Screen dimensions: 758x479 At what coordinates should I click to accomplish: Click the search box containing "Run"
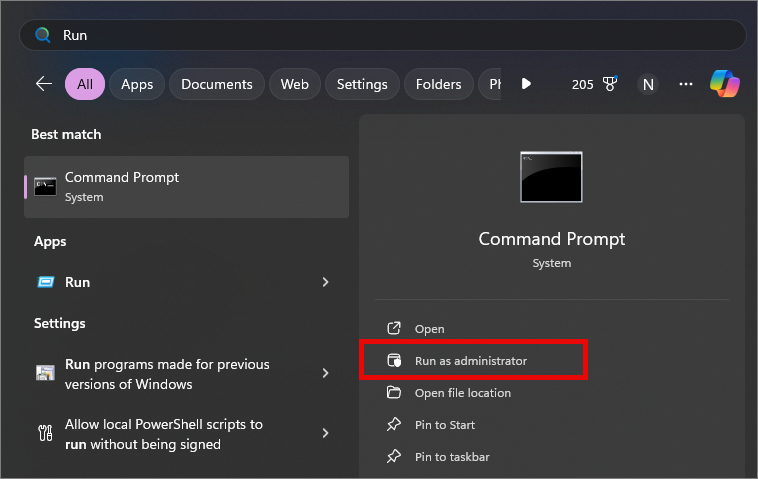pyautogui.click(x=382, y=35)
